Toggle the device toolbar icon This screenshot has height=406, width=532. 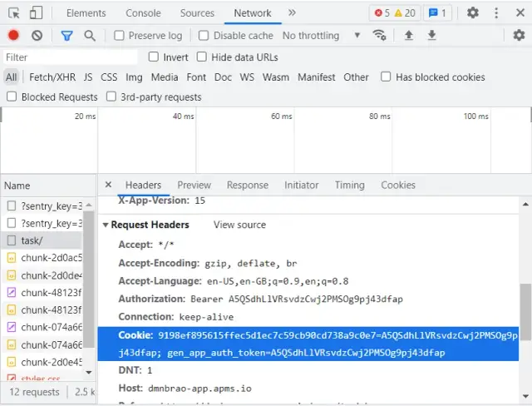pyautogui.click(x=37, y=12)
